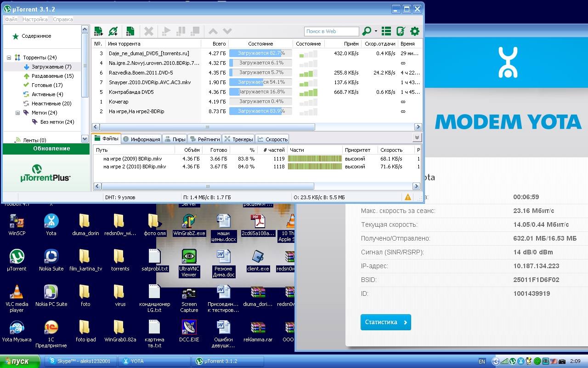588x368 pixels.
Task: Click the Remove torrent X icon
Action: (x=149, y=31)
